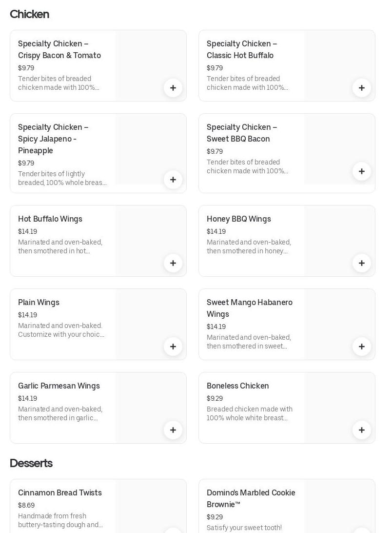Viewport: 392px width, 533px height.
Task: Add Specialty Chicken Classic Hot Buffalo
Action: click(x=362, y=88)
